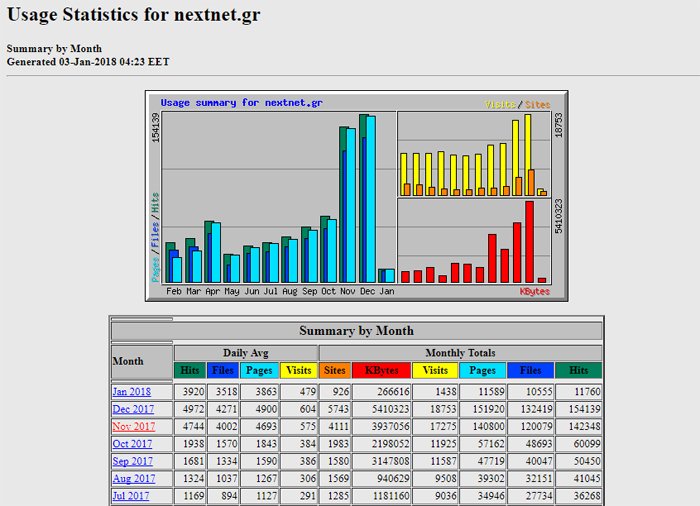The height and width of the screenshot is (506, 700).
Task: Select the Jul 2017 link
Action: [x=131, y=497]
